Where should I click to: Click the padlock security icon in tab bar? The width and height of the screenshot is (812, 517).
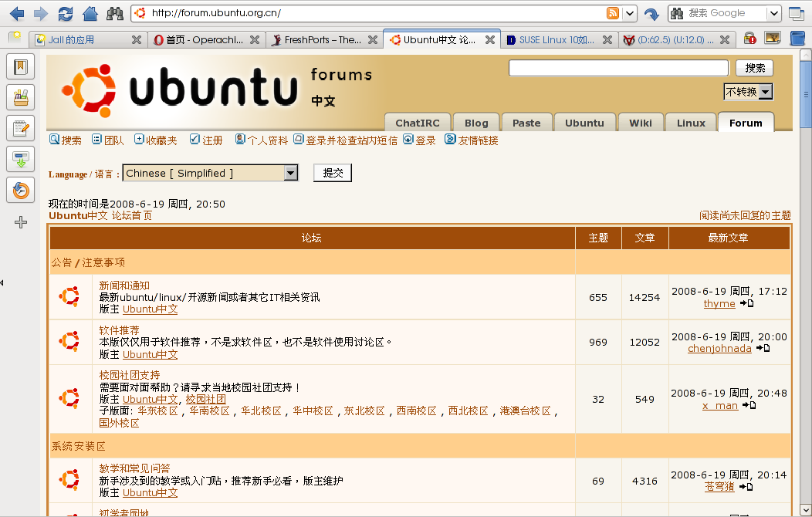pyautogui.click(x=749, y=38)
